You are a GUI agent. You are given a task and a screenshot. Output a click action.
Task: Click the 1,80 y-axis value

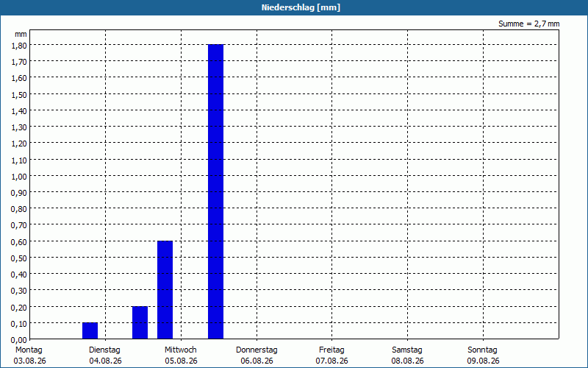(19, 46)
